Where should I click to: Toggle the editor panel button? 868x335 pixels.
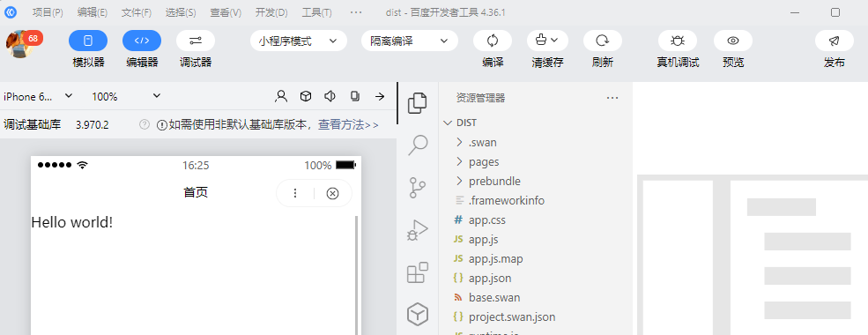coord(142,41)
